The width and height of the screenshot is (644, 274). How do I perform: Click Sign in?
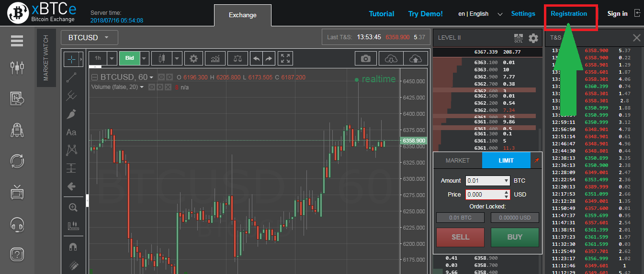click(618, 14)
